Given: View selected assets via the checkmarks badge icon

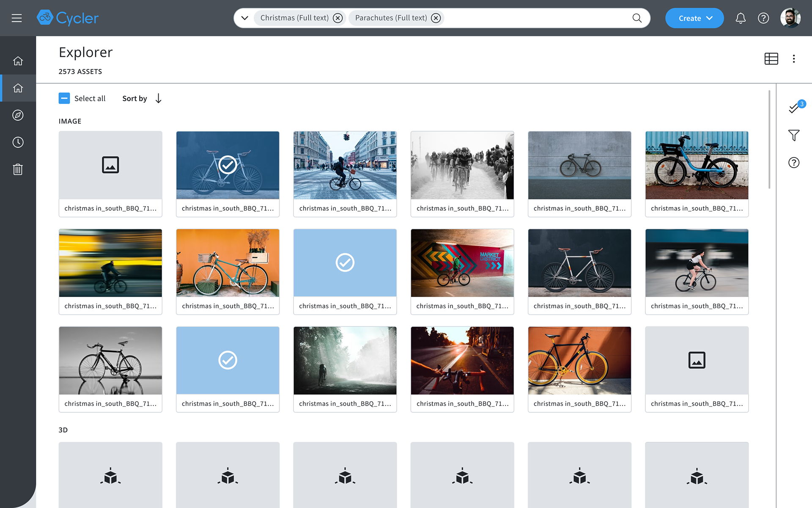Looking at the screenshot, I should [794, 108].
